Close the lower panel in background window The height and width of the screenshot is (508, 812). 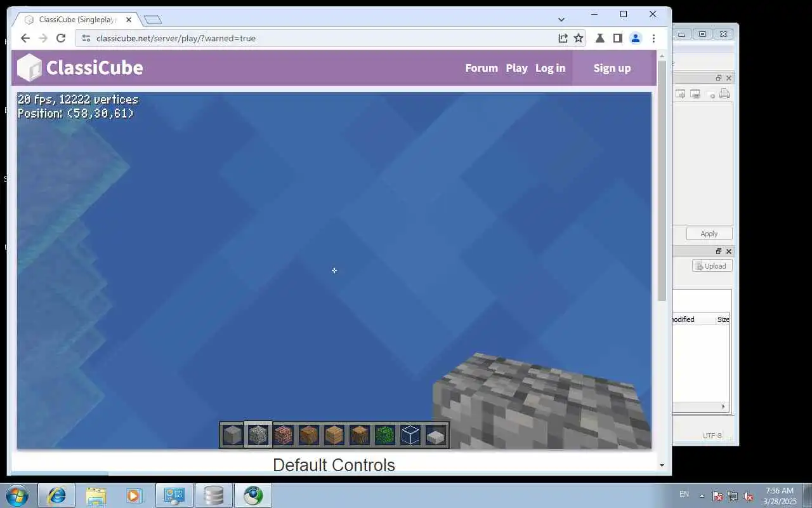pyautogui.click(x=728, y=251)
